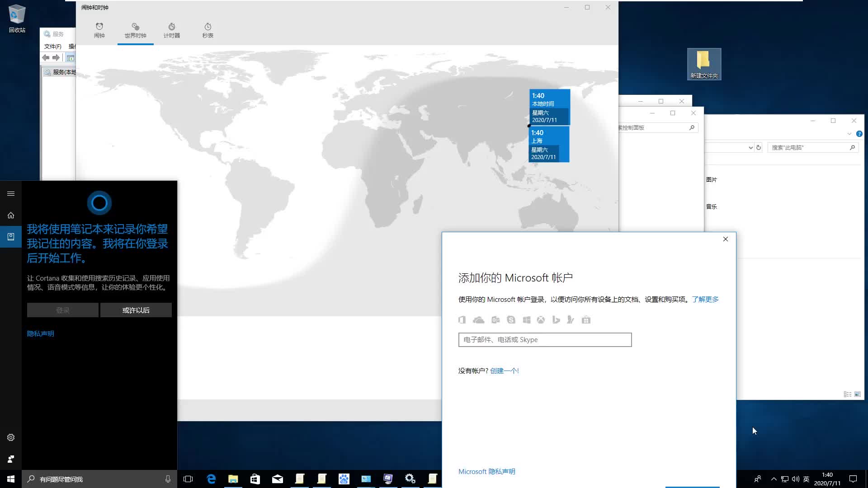Open Cortana settings gear icon
Screen dimensions: 868x488
pos(11,437)
